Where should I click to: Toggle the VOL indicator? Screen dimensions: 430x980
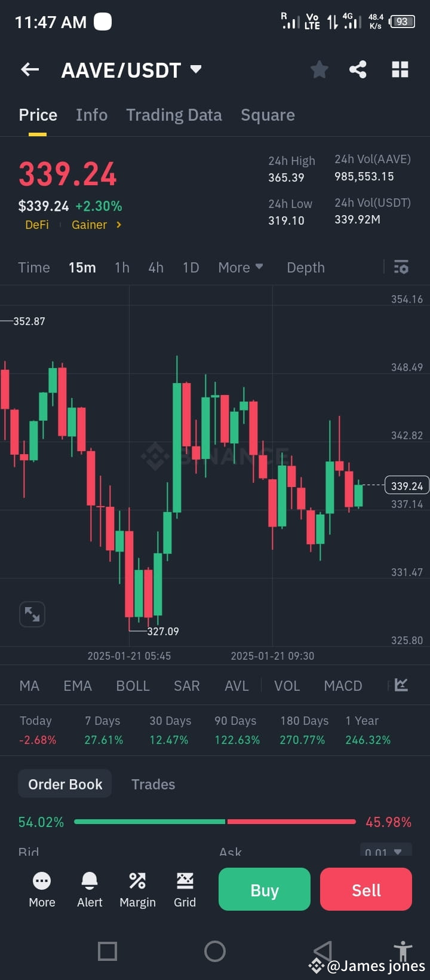coord(287,685)
